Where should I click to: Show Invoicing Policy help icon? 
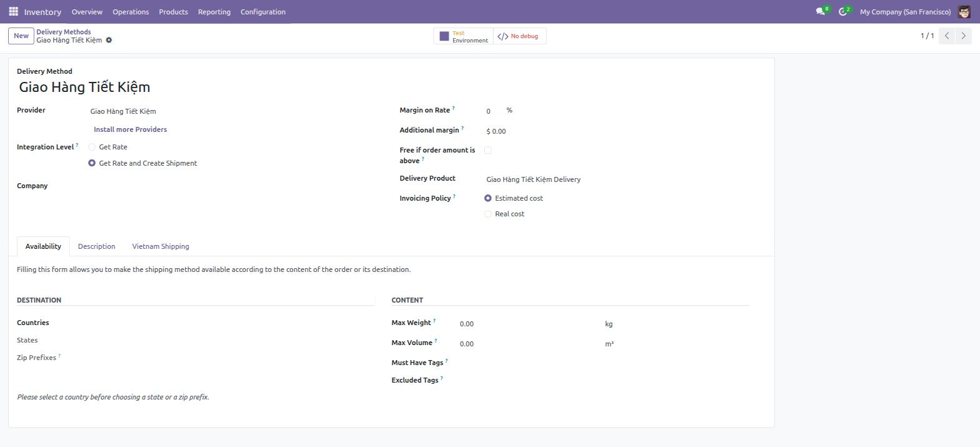[454, 196]
